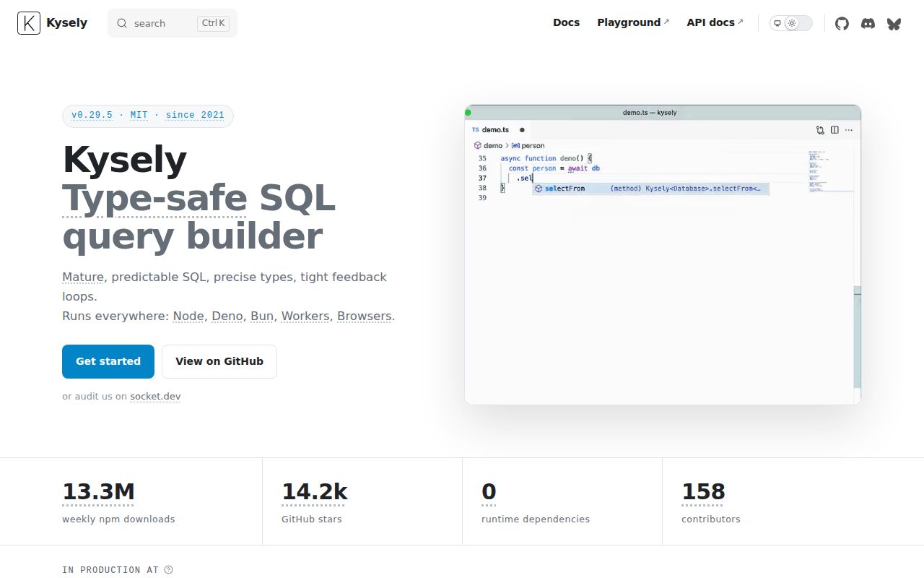Open the API docs link in navbar
This screenshot has width=924, height=578.
(715, 22)
